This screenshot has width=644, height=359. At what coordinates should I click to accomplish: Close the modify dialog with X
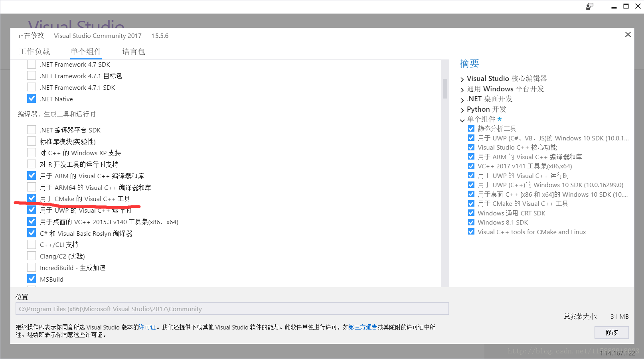628,35
